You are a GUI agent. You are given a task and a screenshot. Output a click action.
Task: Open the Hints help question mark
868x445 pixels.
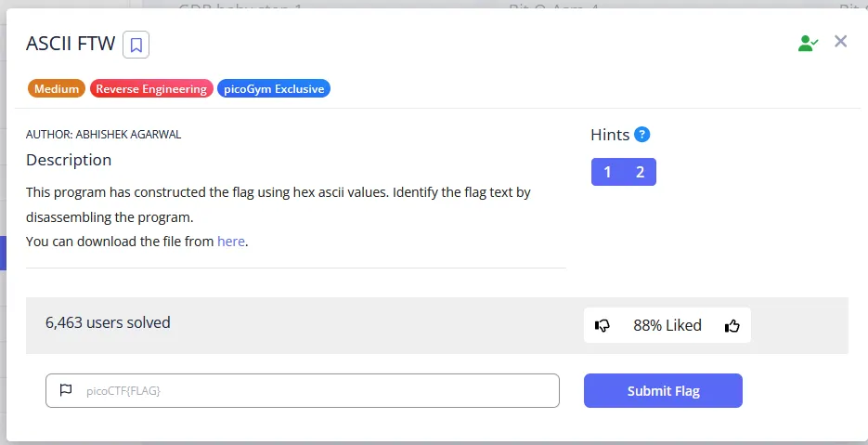tap(642, 135)
